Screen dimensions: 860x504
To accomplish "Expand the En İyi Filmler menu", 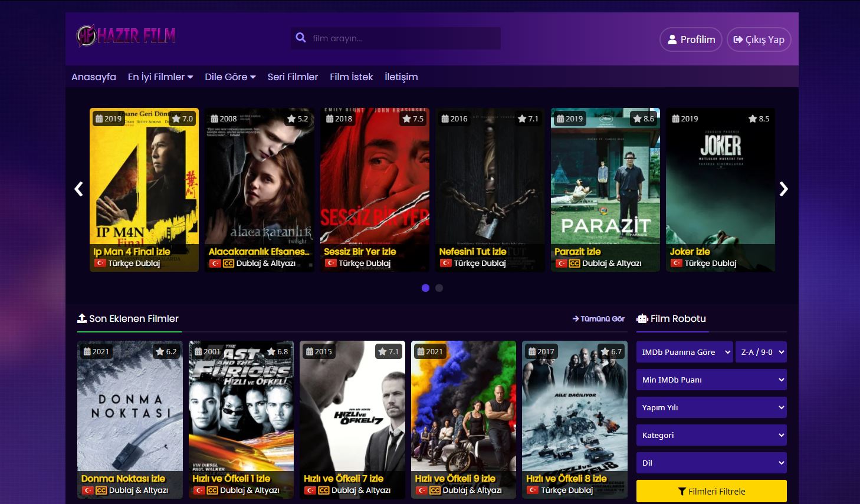I will click(x=160, y=77).
